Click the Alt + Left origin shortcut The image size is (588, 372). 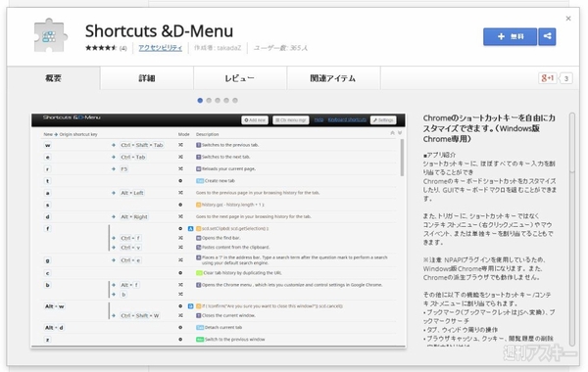pyautogui.click(x=131, y=193)
